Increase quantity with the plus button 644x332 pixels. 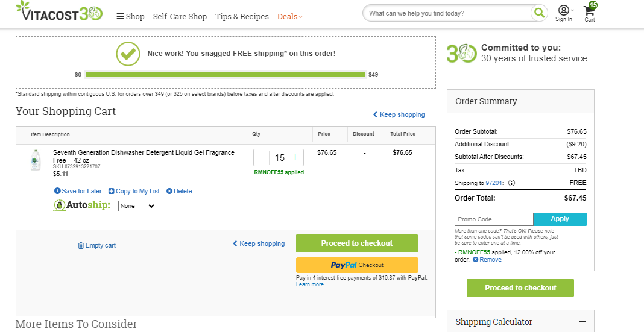tap(295, 158)
